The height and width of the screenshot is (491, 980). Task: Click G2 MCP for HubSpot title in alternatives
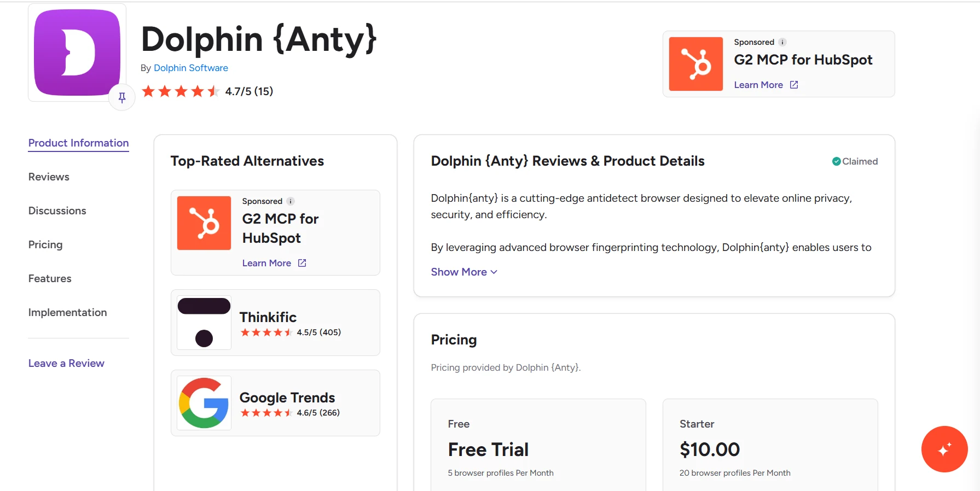(280, 228)
